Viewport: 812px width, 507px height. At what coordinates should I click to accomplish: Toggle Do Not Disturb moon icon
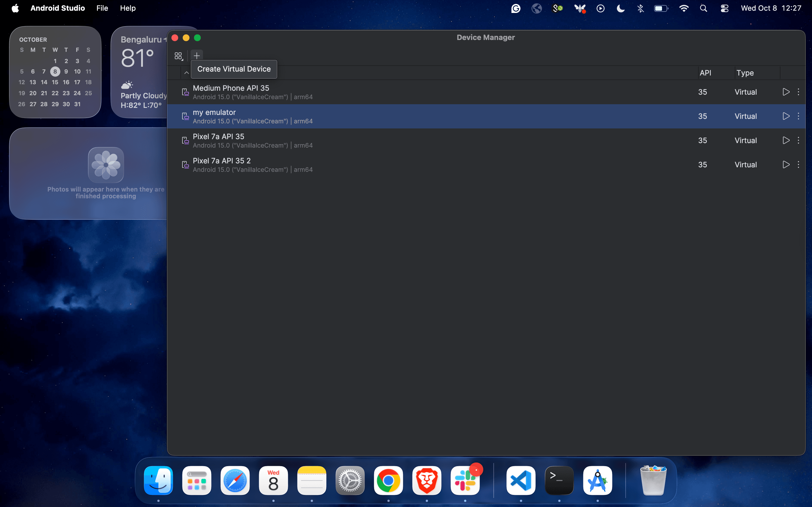coord(620,8)
